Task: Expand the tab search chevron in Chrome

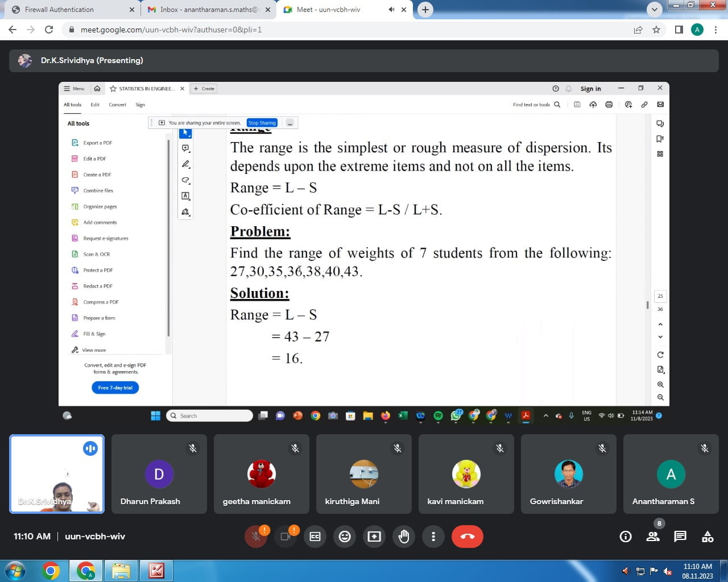Action: [x=655, y=10]
